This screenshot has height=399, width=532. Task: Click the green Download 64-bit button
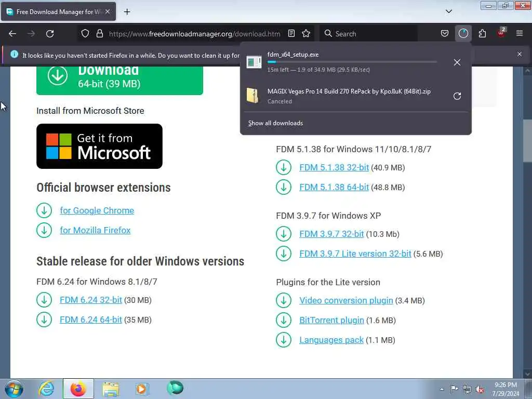(x=120, y=80)
